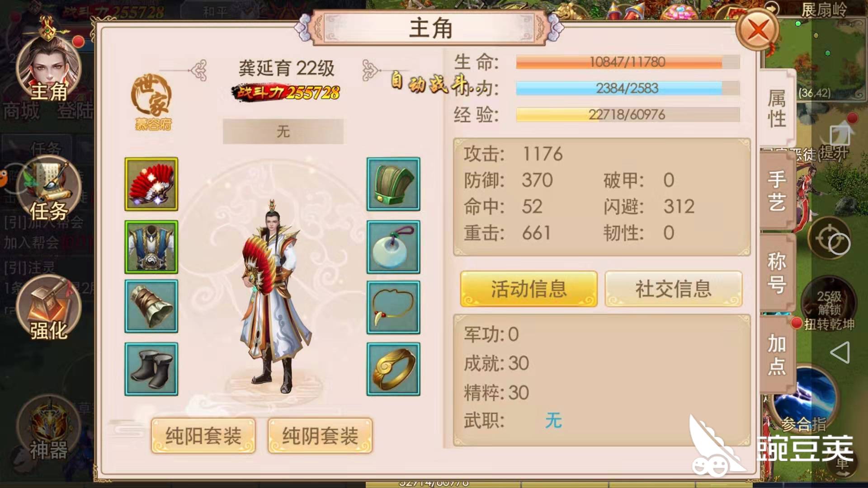Image resolution: width=868 pixels, height=488 pixels.
Task: Open the 强化 enhance hammer icon
Action: point(48,308)
